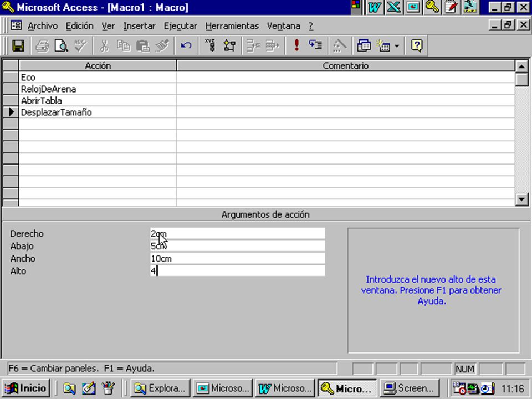Click the scrollbar up arrow of action grid
This screenshot has width=532, height=399.
click(x=521, y=66)
